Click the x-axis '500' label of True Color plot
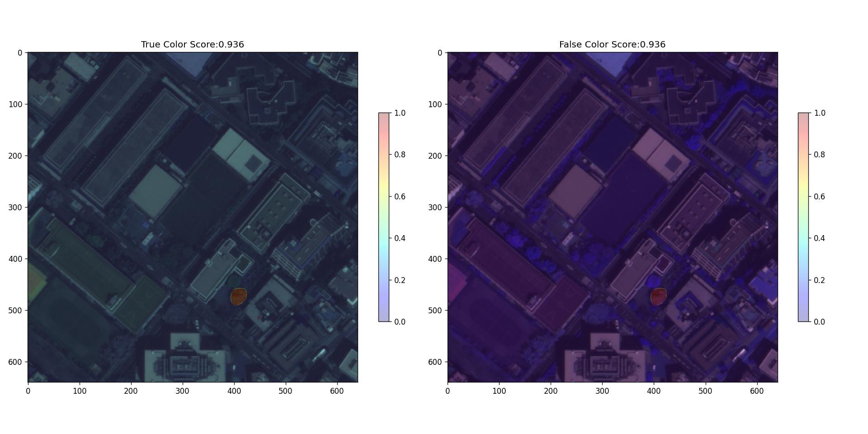 point(285,391)
